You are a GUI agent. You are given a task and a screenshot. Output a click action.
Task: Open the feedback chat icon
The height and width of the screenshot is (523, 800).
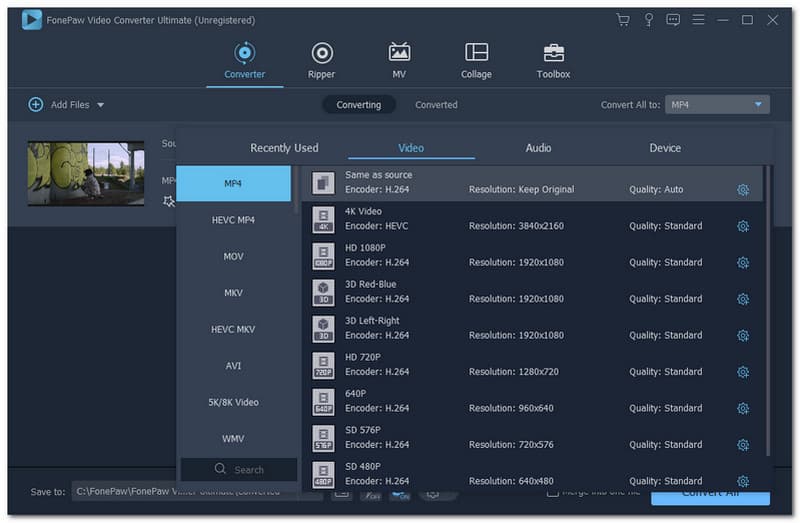point(673,20)
